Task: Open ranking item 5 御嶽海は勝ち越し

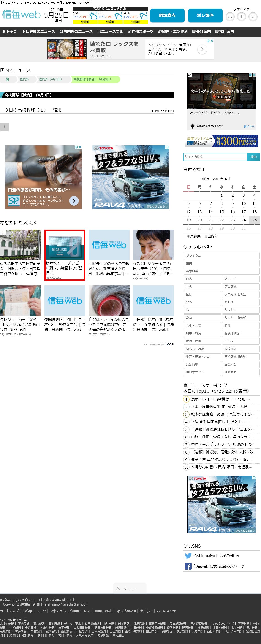Action: coord(223,429)
